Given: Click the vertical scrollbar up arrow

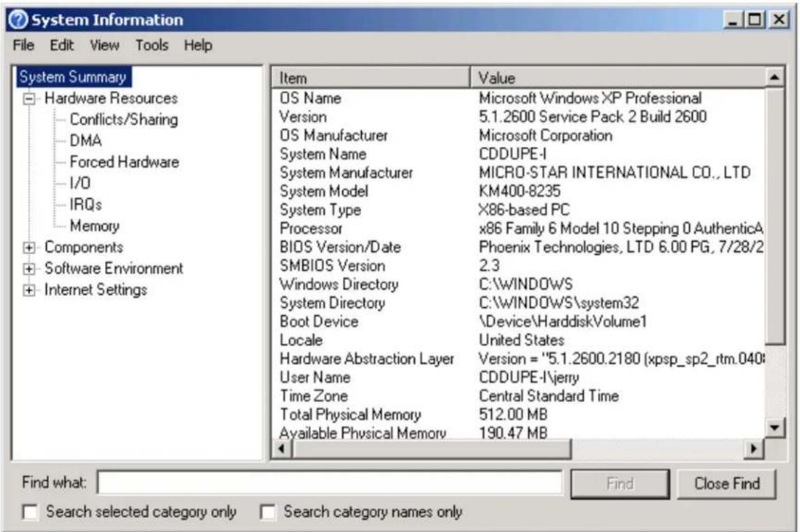Looking at the screenshot, I should click(x=775, y=77).
